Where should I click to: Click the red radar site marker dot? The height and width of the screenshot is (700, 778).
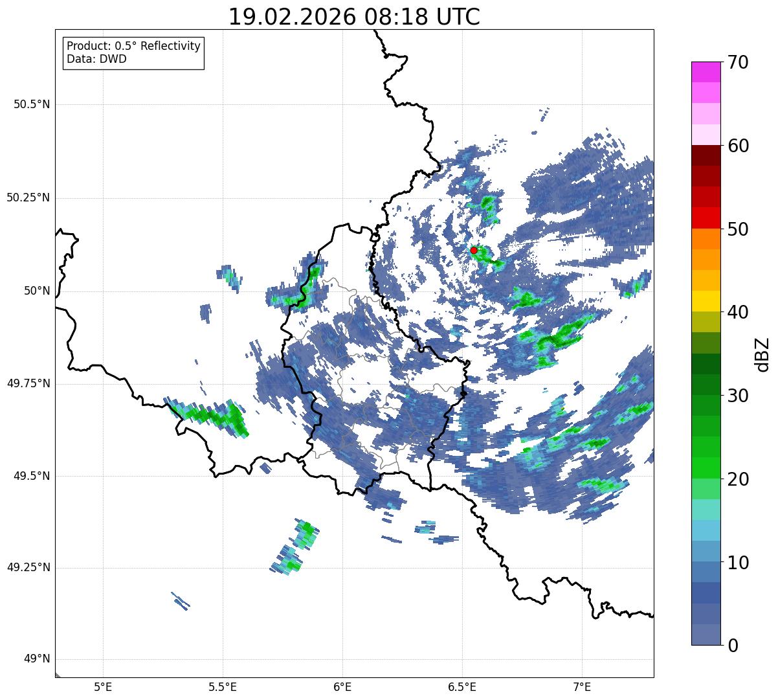tap(474, 250)
